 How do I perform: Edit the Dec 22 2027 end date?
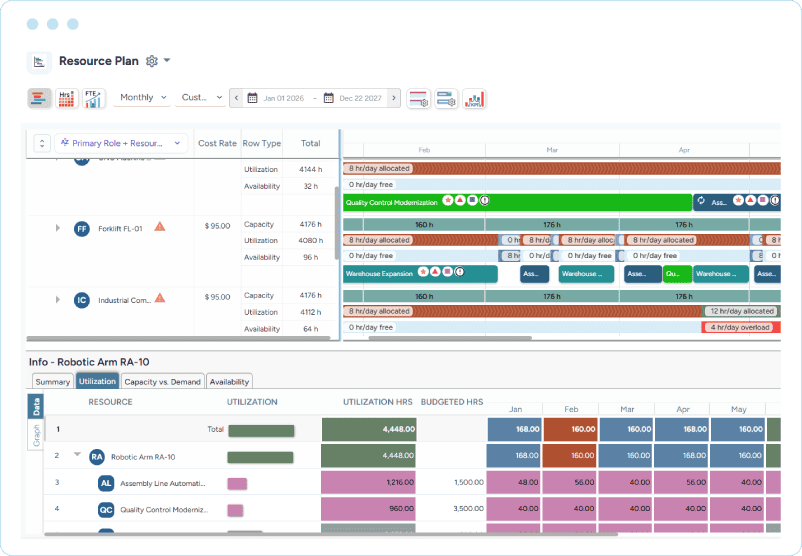click(x=361, y=98)
